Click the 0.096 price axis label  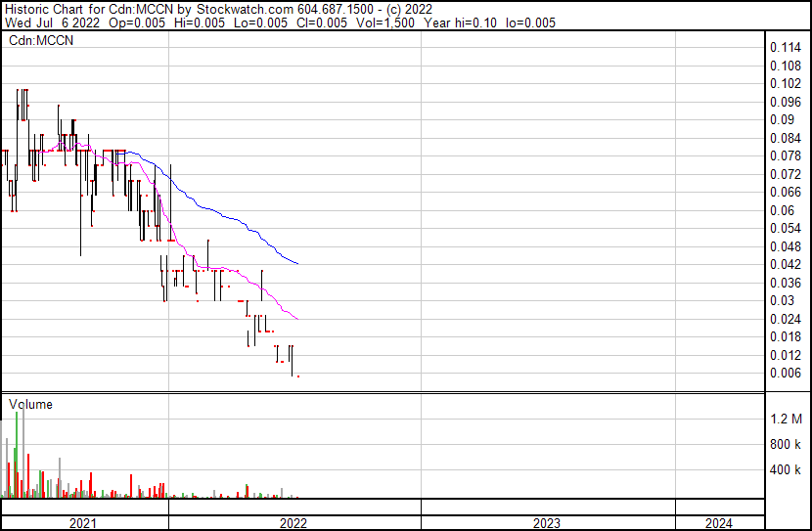click(786, 102)
